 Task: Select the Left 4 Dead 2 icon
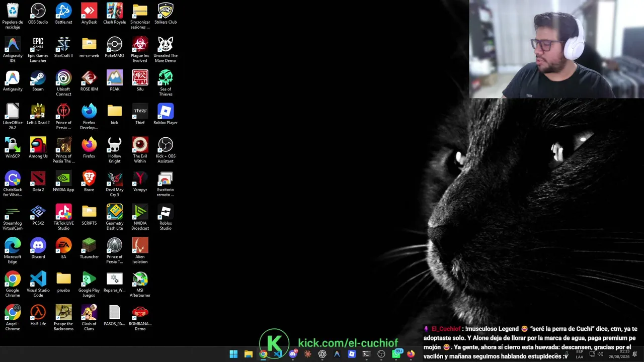pos(38,115)
